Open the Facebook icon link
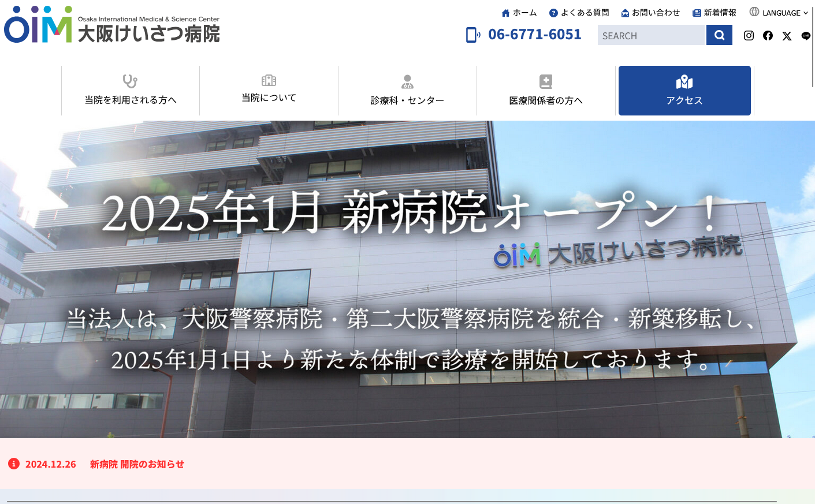Image resolution: width=815 pixels, height=504 pixels. [768, 36]
